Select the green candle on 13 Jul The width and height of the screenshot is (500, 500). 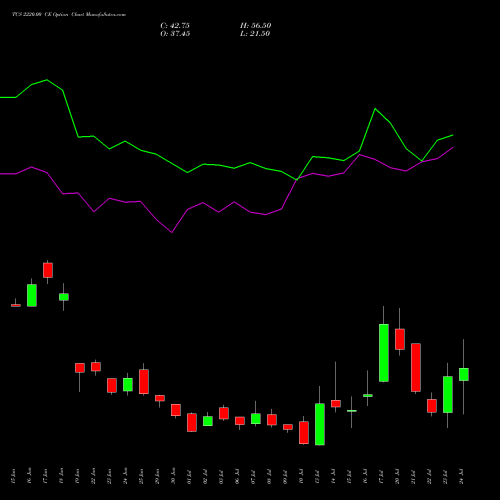[x=320, y=424]
